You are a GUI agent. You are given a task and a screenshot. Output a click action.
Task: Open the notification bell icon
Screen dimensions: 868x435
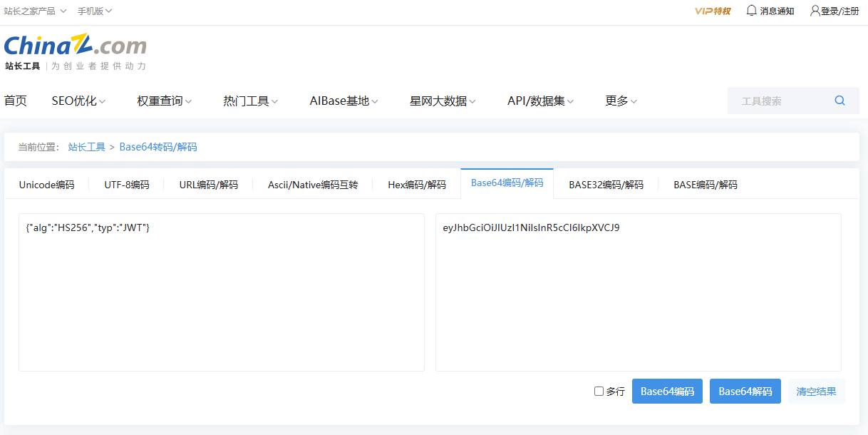(751, 11)
